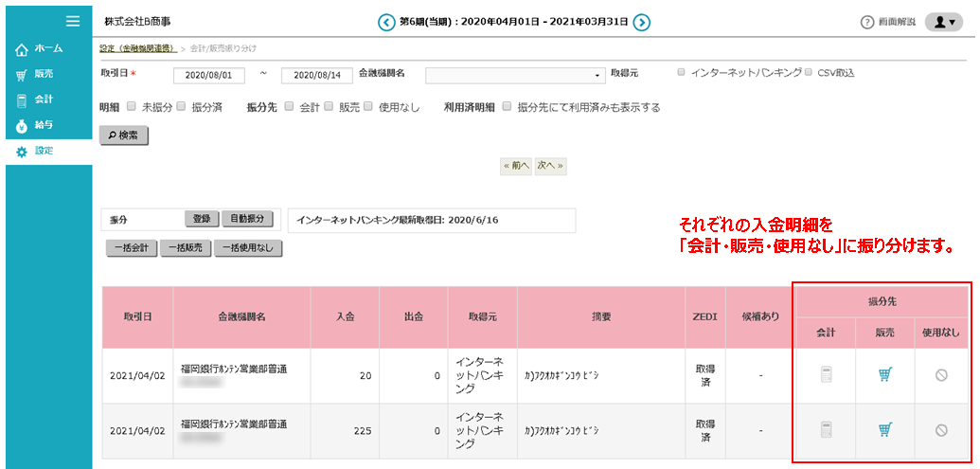Viewport: 980px width, 469px height.
Task: Toggle the CSV取込 checkbox
Action: coord(808,72)
